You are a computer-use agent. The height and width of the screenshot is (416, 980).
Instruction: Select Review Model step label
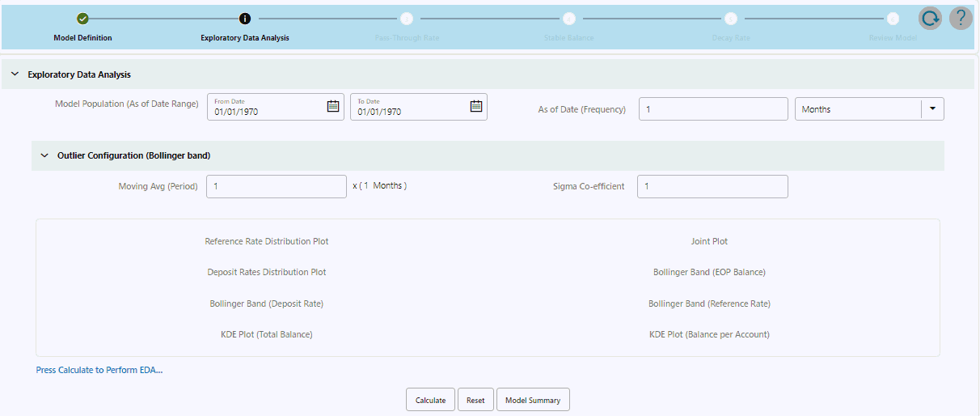pos(893,38)
